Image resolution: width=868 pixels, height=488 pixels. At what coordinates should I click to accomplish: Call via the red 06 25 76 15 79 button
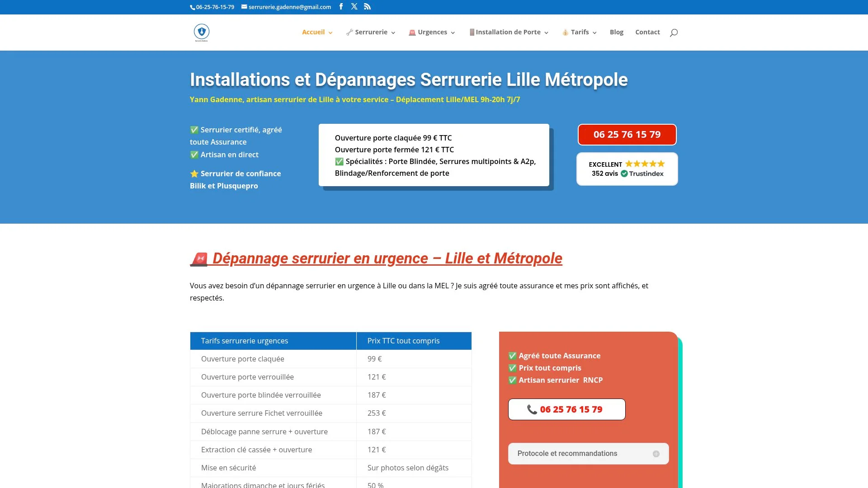[x=627, y=134]
